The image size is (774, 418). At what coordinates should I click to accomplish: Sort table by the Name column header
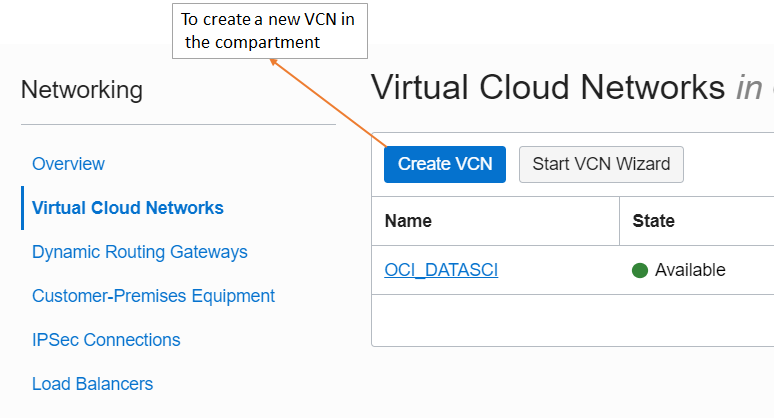point(408,221)
